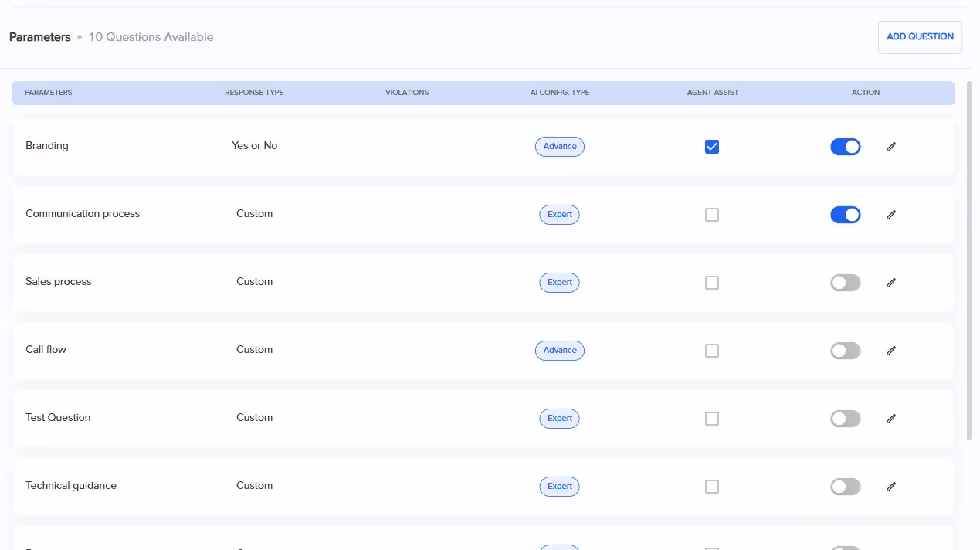Edit Test Question using pencil icon
The height and width of the screenshot is (550, 980).
click(891, 419)
